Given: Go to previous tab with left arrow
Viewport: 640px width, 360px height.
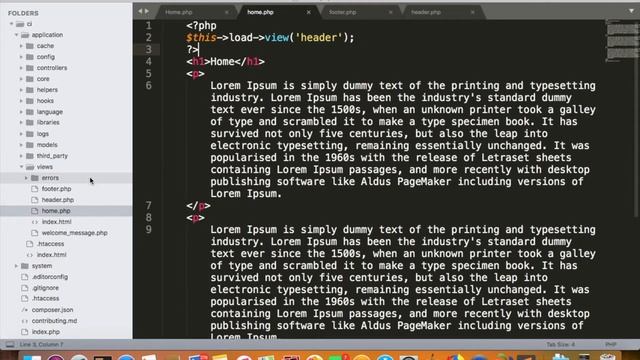Looking at the screenshot, I should [x=140, y=11].
